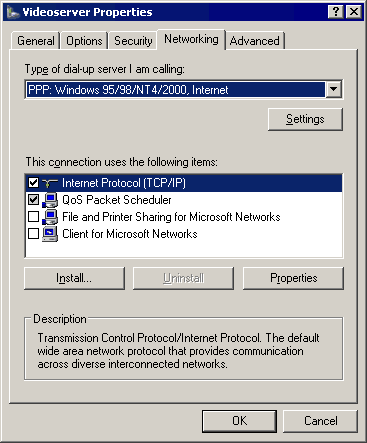Switch to the General tab

(x=36, y=41)
